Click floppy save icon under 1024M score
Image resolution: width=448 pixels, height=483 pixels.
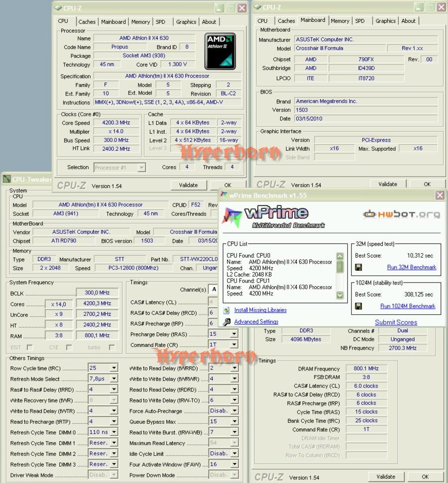tap(358, 306)
